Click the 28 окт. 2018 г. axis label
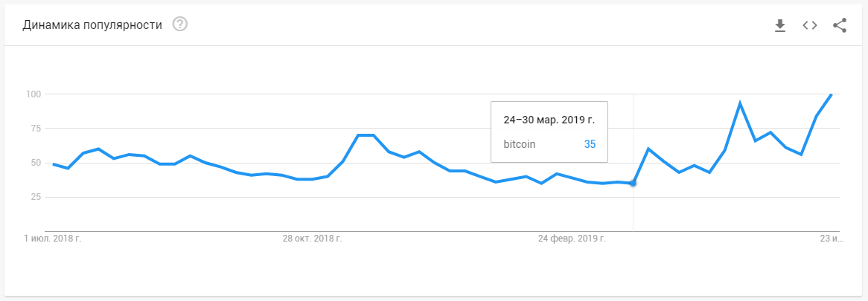This screenshot has height=301, width=868. click(x=312, y=239)
